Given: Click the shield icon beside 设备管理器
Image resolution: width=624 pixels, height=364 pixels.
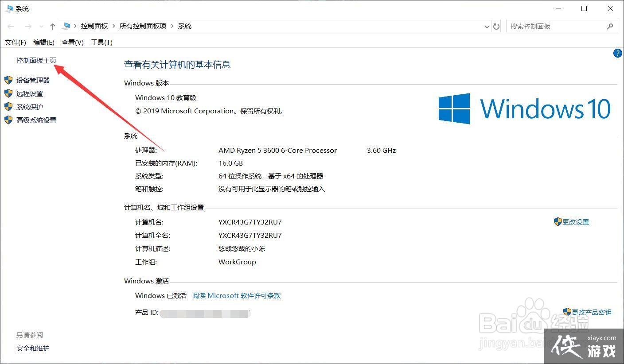Looking at the screenshot, I should pos(8,80).
